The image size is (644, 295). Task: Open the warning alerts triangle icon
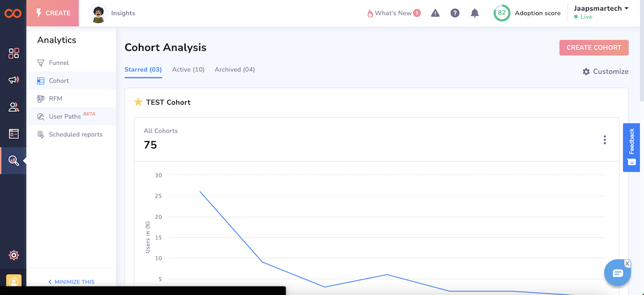[x=435, y=13]
